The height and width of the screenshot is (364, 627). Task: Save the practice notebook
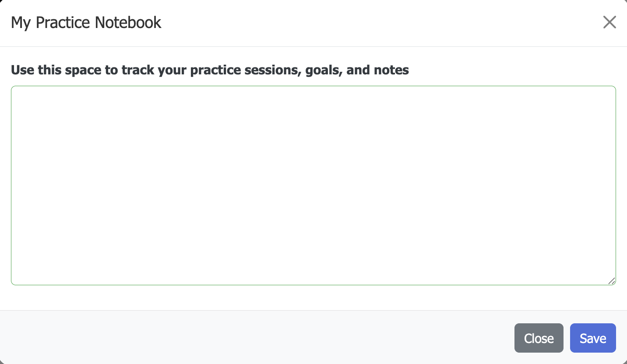tap(593, 338)
